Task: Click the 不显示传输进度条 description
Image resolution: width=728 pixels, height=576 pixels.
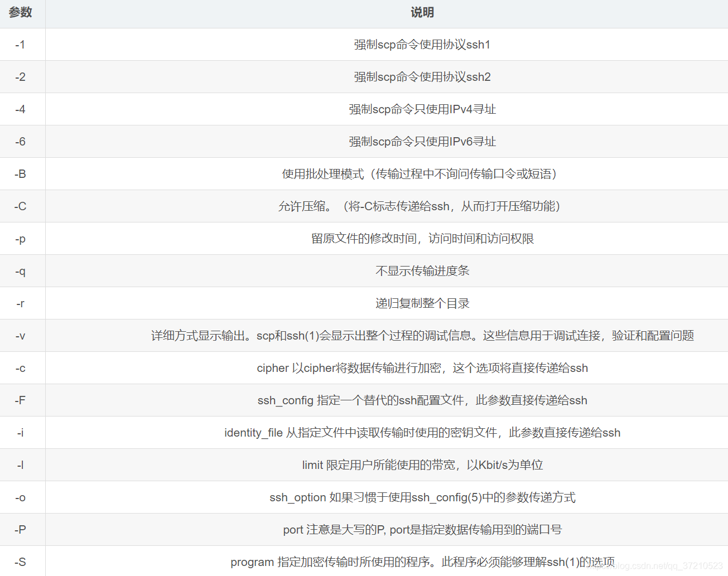Action: [x=422, y=271]
